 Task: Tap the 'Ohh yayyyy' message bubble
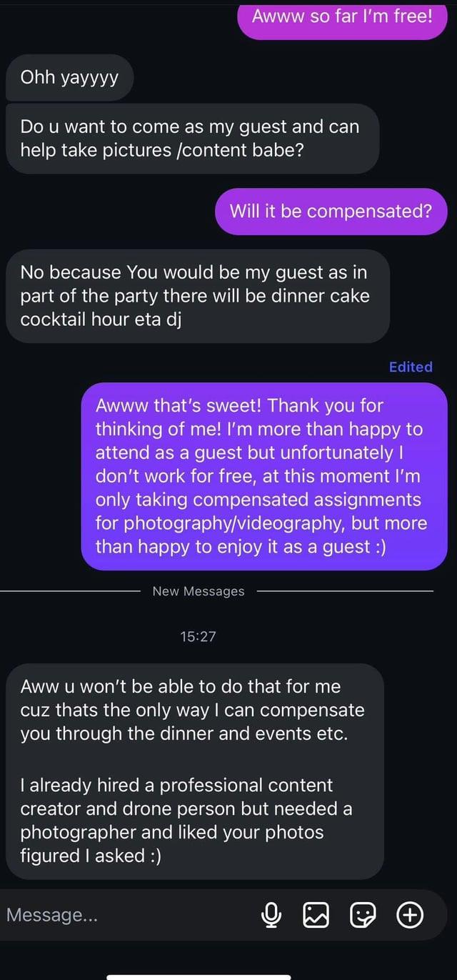tap(69, 77)
